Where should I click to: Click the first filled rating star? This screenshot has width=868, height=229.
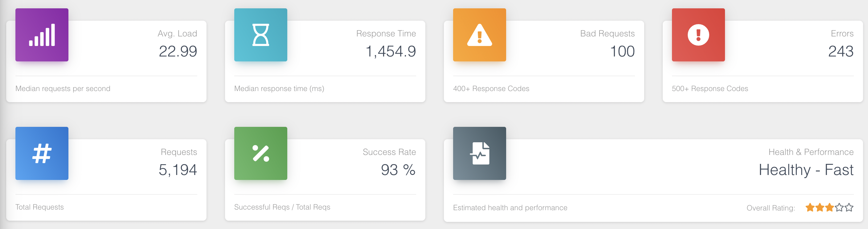point(810,207)
